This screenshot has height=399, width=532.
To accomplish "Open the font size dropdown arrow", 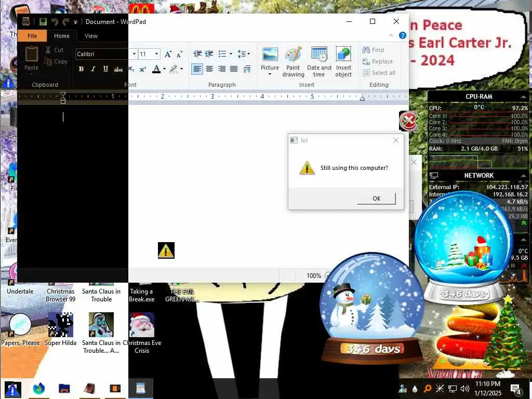I will 156,54.
